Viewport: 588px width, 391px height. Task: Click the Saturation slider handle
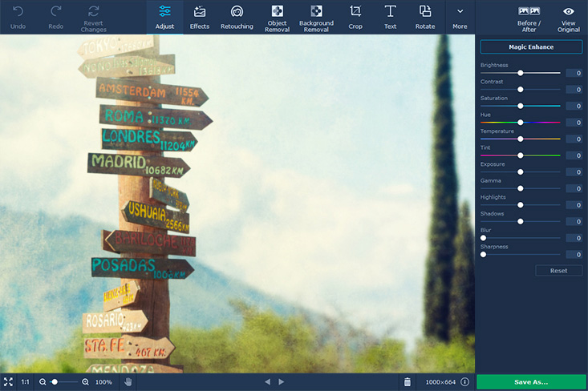pyautogui.click(x=520, y=106)
